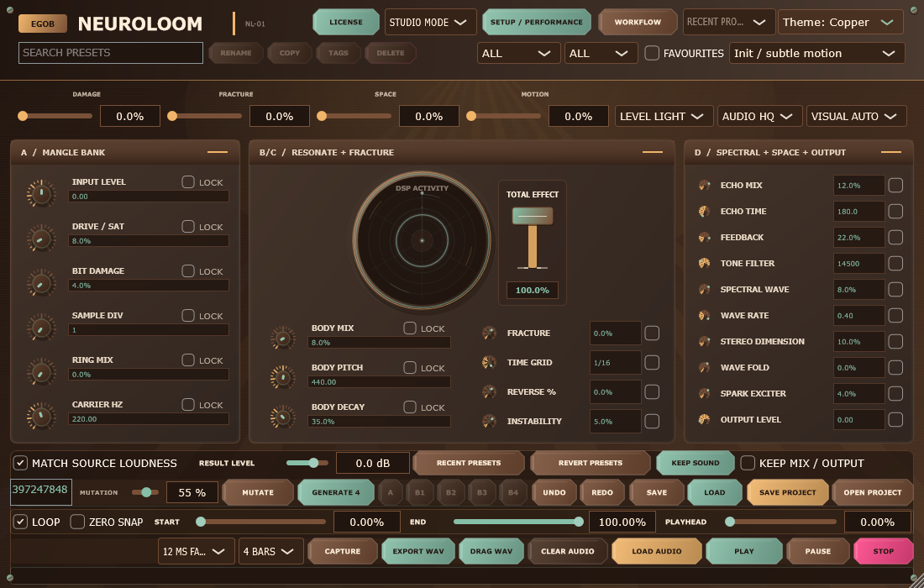Click the Ring Mix knob

point(40,372)
